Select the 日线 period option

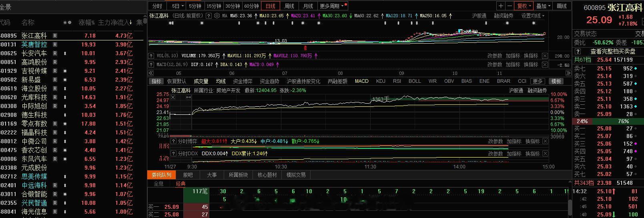(x=271, y=6)
